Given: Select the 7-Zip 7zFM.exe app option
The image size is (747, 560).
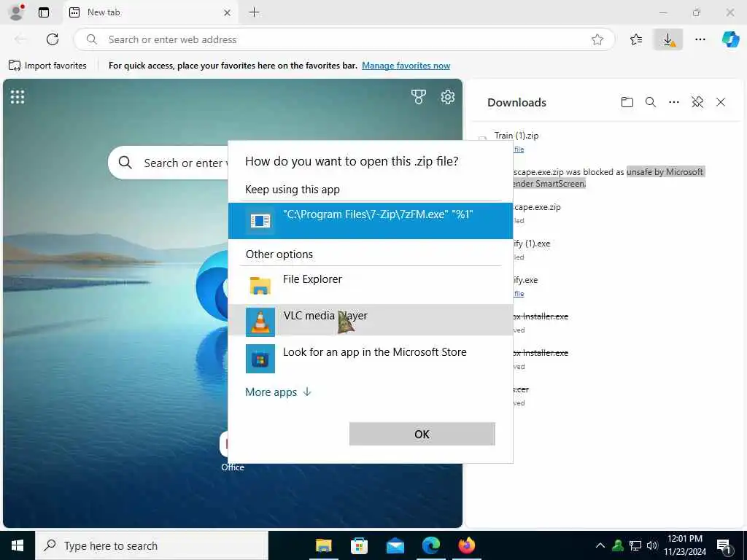Looking at the screenshot, I should (370, 221).
